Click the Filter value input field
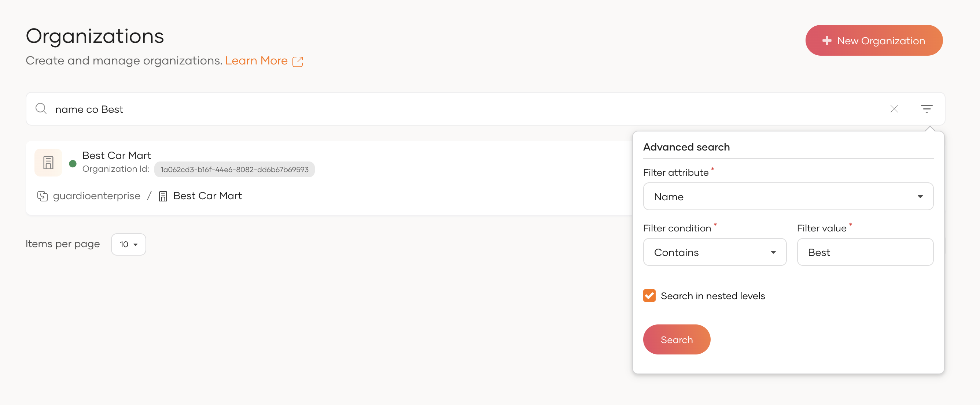980x405 pixels. tap(865, 252)
